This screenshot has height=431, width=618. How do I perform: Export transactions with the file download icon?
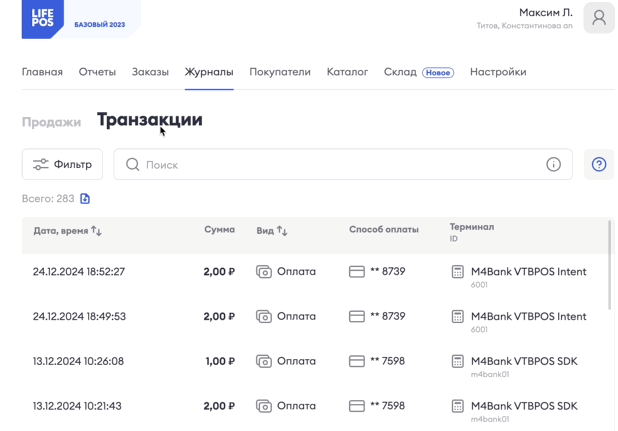pyautogui.click(x=85, y=199)
